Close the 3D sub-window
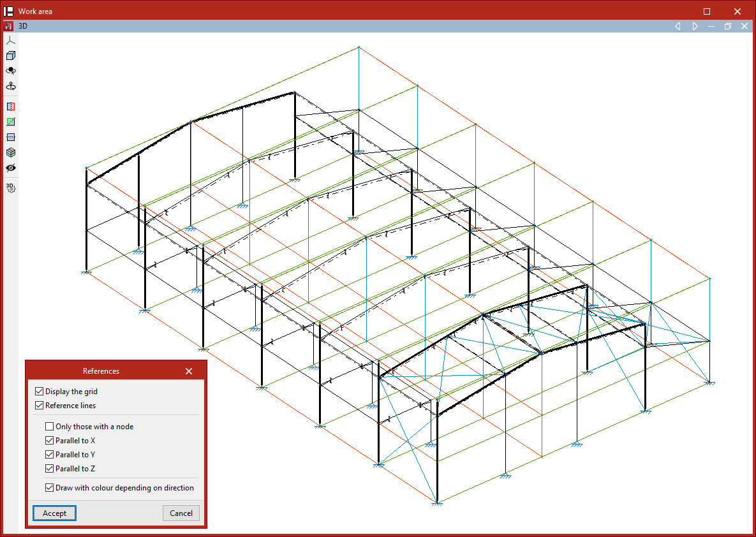 (x=745, y=26)
